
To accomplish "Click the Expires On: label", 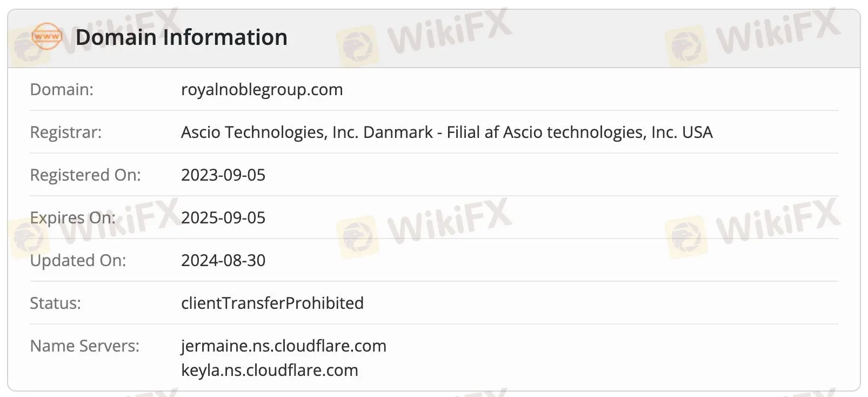I will point(73,217).
